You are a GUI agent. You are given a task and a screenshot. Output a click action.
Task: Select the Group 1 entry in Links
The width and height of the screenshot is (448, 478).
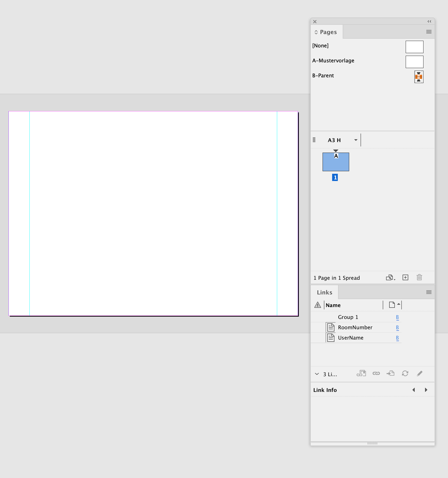(348, 317)
